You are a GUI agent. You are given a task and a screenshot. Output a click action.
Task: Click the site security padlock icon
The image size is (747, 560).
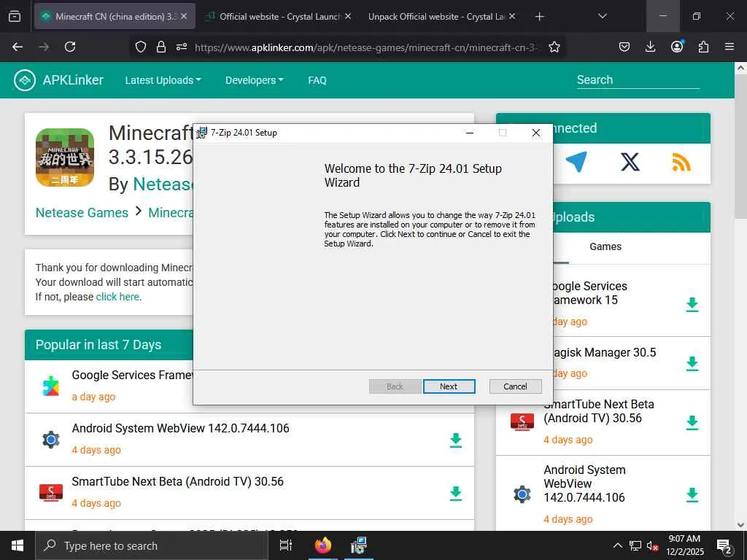pos(161,47)
